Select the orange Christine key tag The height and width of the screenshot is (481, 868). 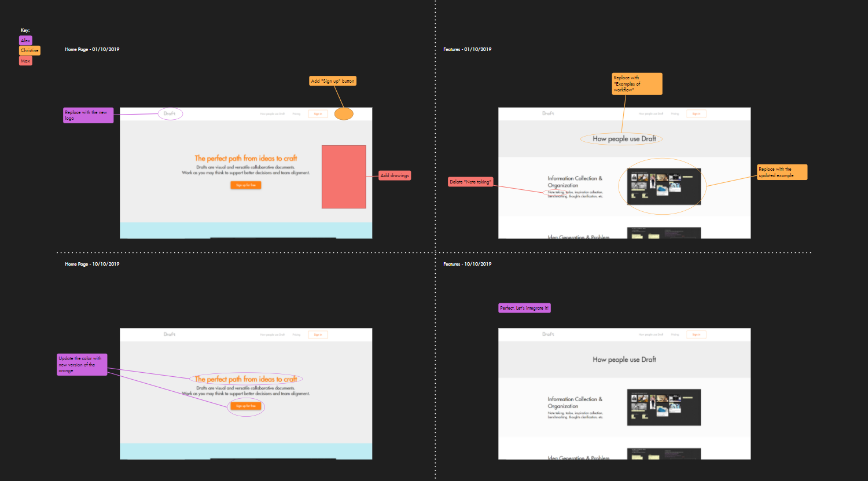[30, 50]
